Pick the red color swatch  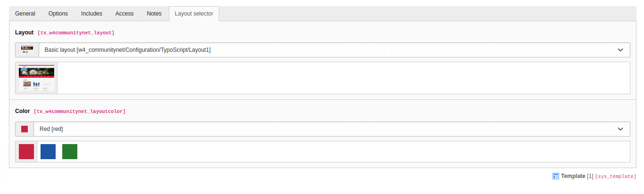point(26,152)
